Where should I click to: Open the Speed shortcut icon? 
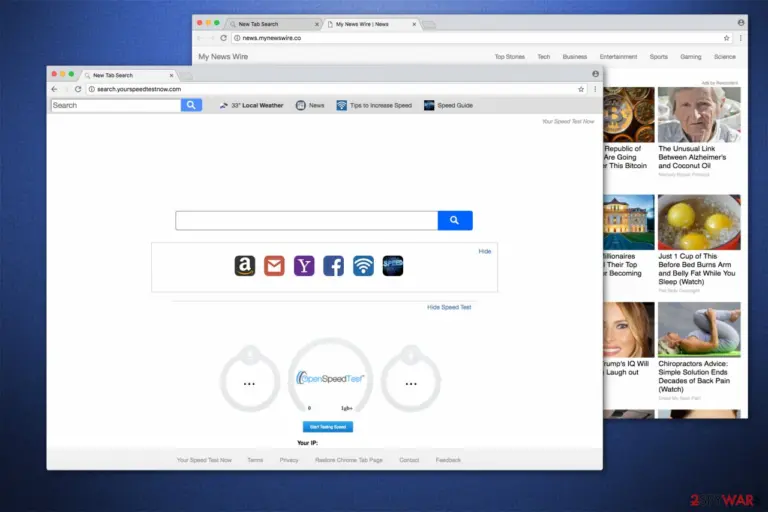point(393,266)
